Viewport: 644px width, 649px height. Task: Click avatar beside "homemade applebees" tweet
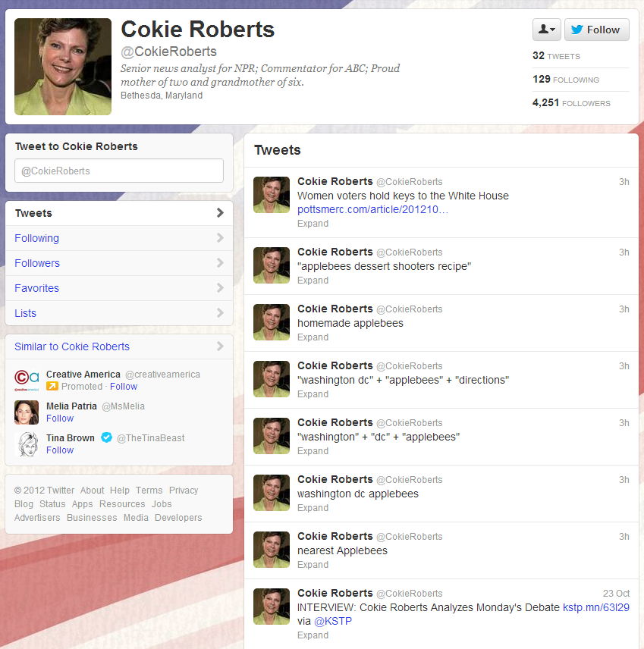click(x=272, y=322)
